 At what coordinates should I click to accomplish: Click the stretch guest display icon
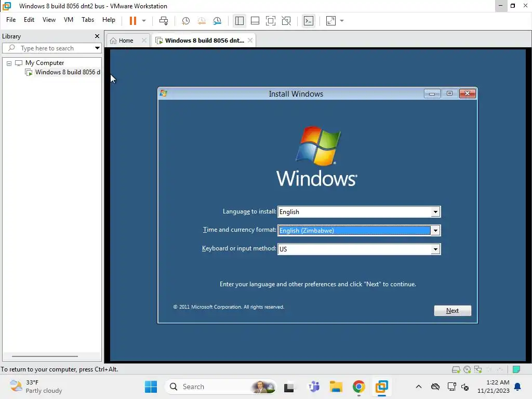[x=331, y=21]
